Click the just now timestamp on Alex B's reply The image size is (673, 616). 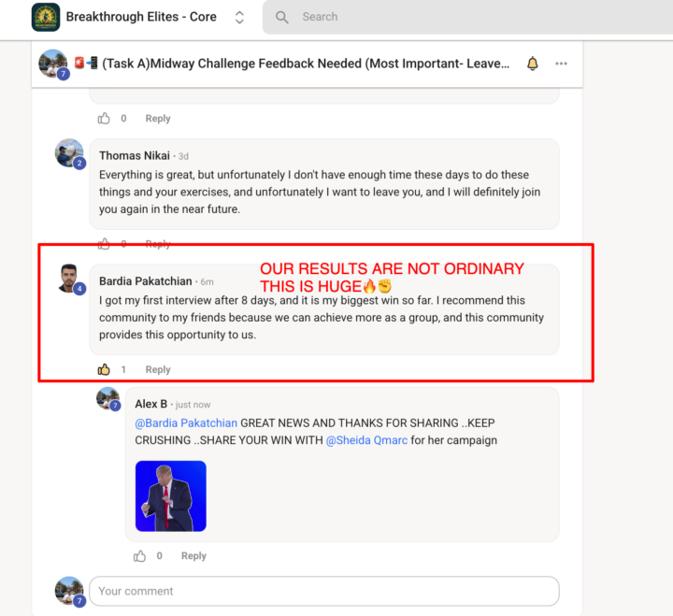(x=193, y=405)
